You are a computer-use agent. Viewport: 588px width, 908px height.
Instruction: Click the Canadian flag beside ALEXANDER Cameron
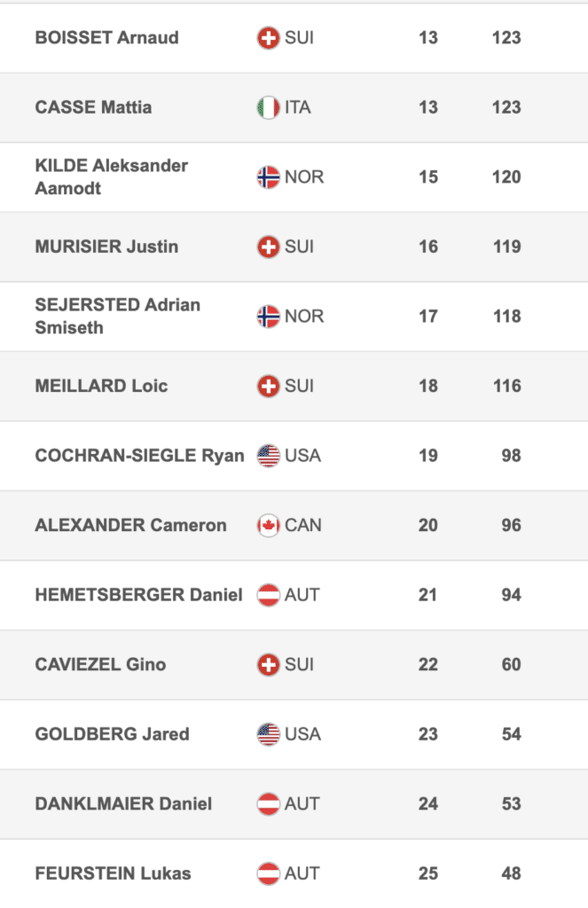coord(268,525)
